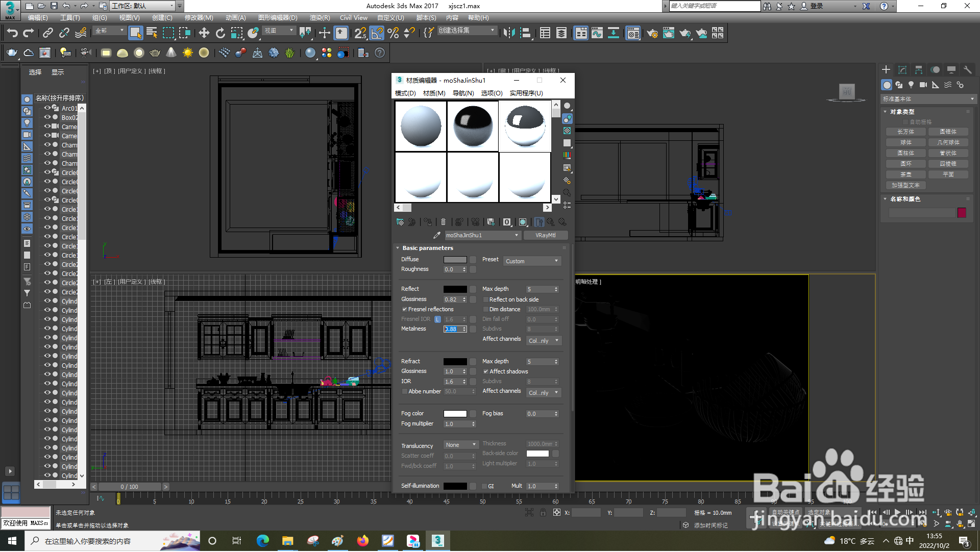
Task: Click the help question-mark icon in V-Ray toolbar
Action: (x=380, y=53)
